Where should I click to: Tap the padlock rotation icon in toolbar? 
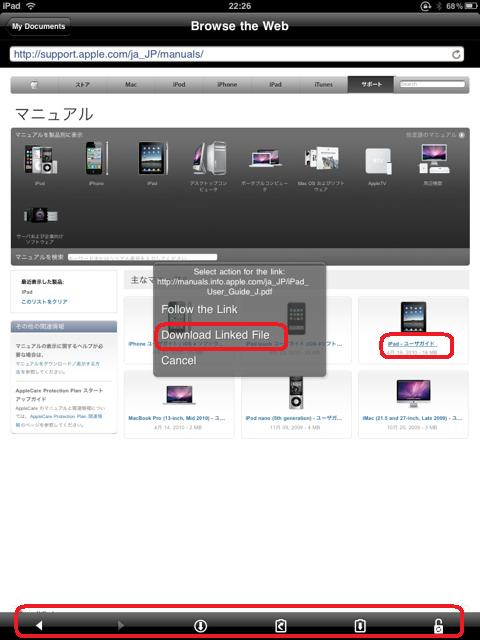(438, 625)
